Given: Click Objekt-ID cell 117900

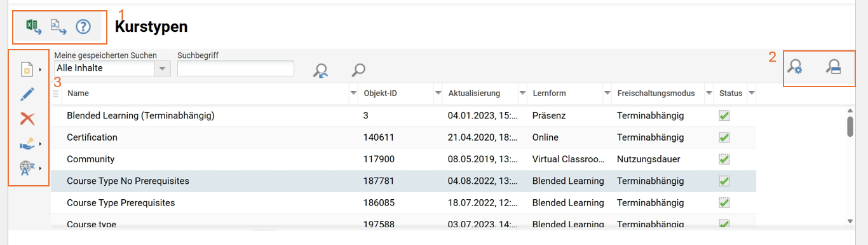Looking at the screenshot, I should pyautogui.click(x=379, y=159).
